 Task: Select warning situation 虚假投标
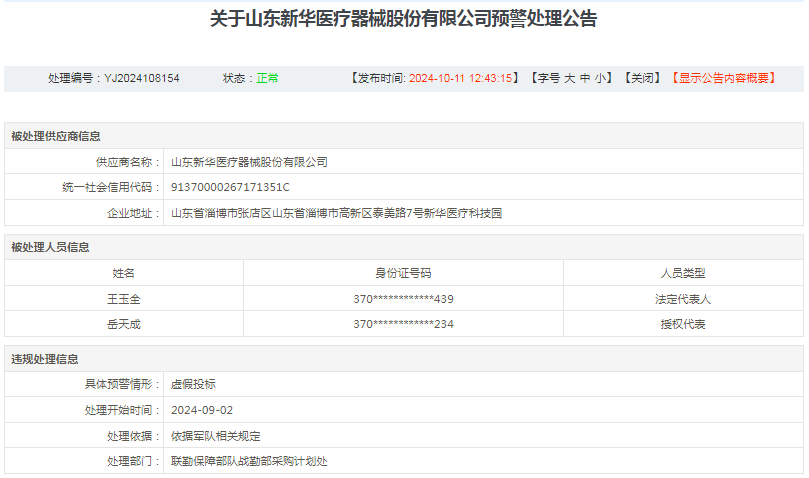193,385
